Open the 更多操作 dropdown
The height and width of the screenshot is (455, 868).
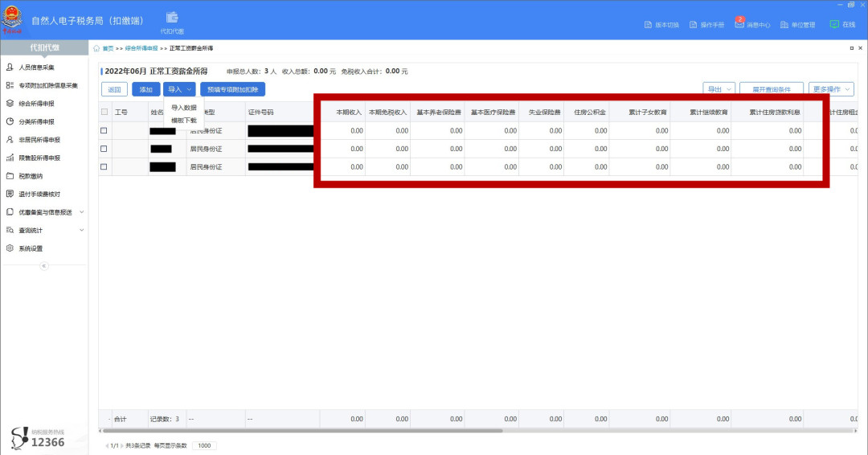tap(831, 89)
